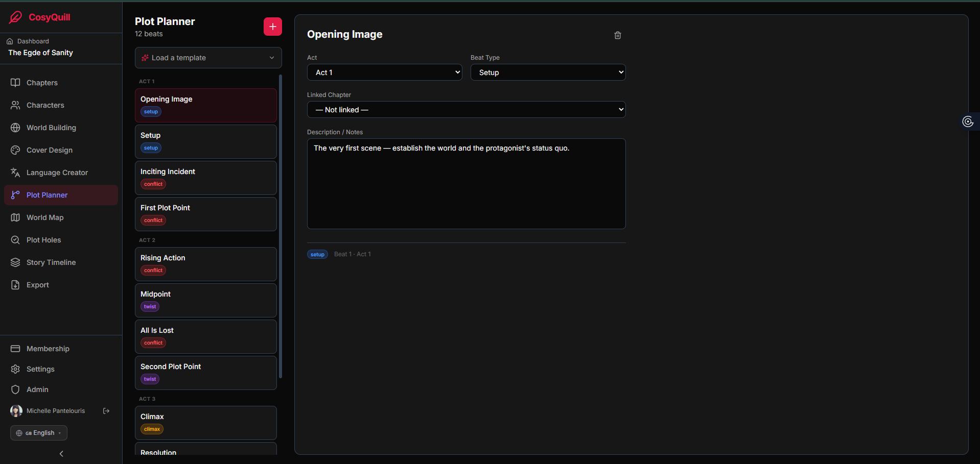980x464 pixels.
Task: Click Michelle Pantelouris profile avatar
Action: click(x=16, y=411)
